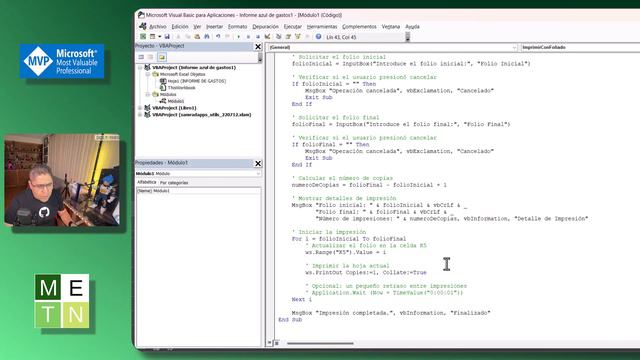Click the View Code icon in Project panel

pos(141,57)
